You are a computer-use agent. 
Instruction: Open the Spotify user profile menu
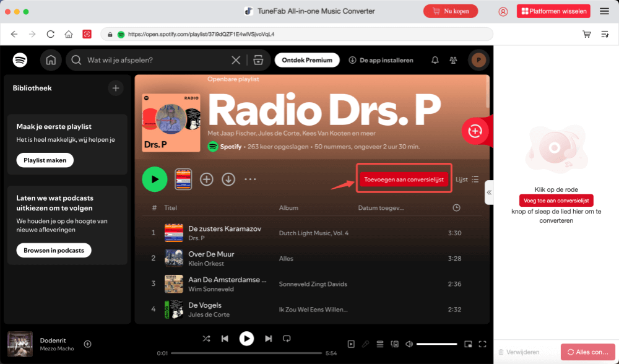point(478,60)
